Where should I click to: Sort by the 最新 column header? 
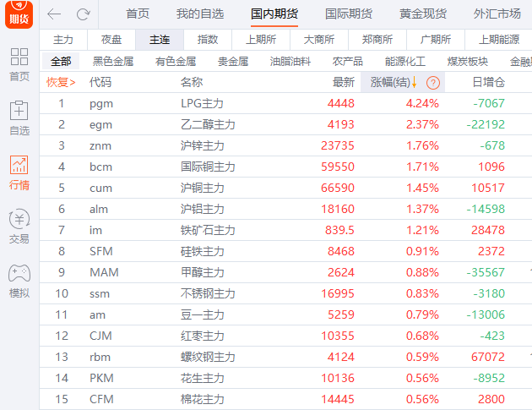tap(343, 82)
